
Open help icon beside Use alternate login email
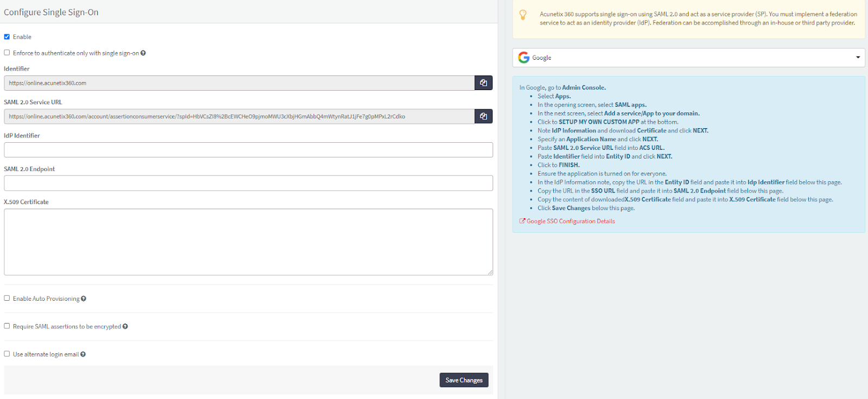[83, 354]
